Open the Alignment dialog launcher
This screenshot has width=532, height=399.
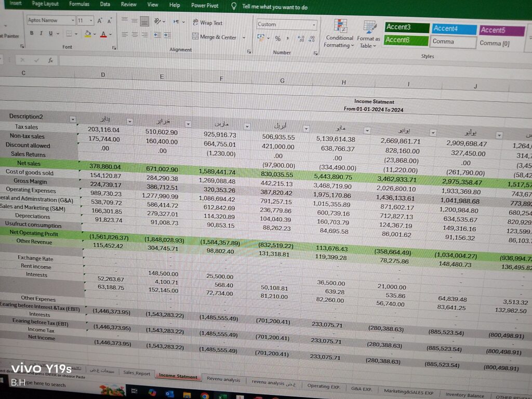[249, 51]
